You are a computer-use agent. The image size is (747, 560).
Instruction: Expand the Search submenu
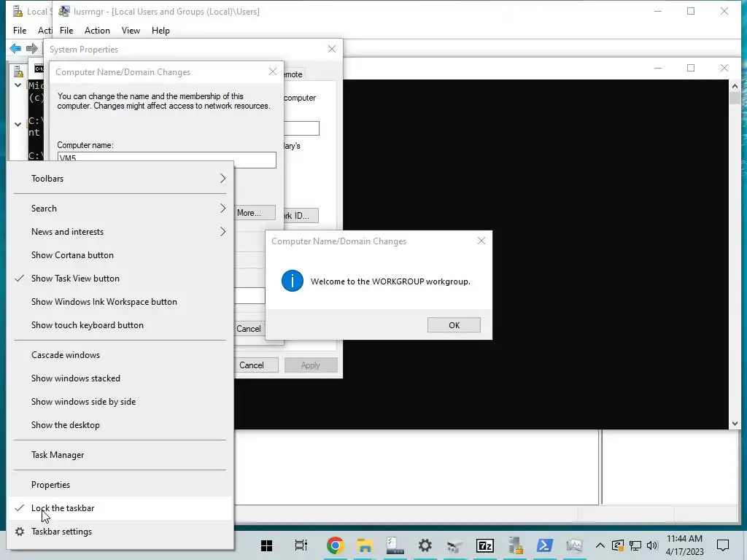coord(120,209)
